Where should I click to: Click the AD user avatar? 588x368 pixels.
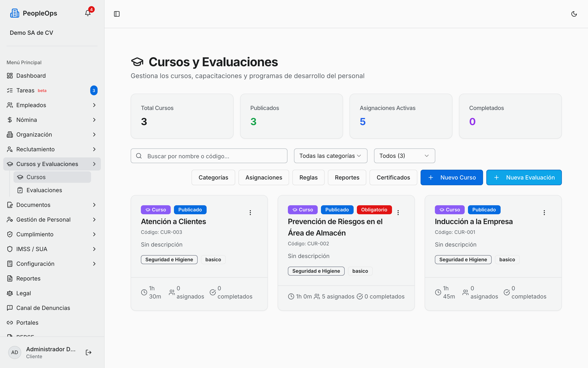14,352
